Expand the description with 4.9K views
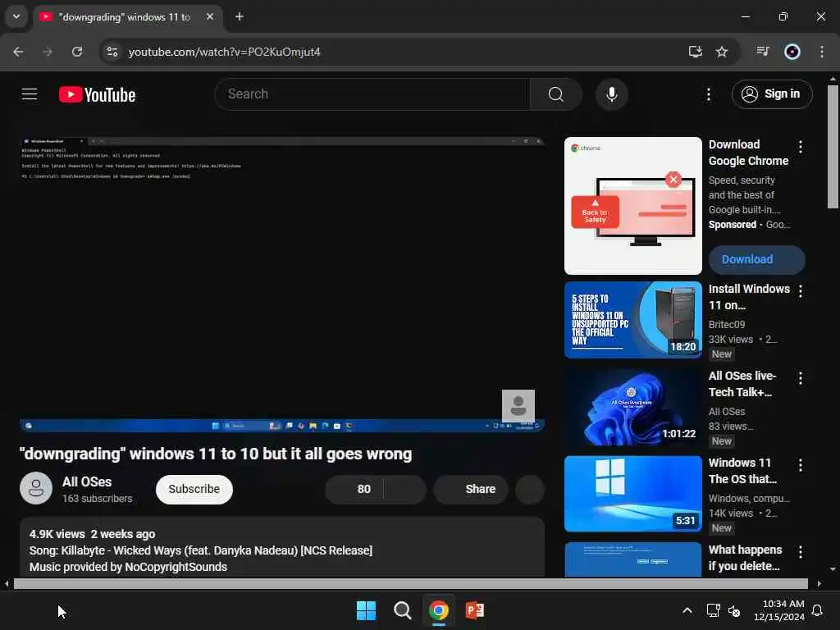The image size is (840, 630). pyautogui.click(x=282, y=547)
